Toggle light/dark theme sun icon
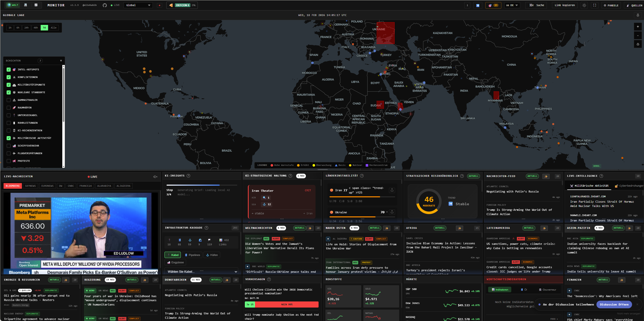The image size is (644, 321). tap(584, 5)
